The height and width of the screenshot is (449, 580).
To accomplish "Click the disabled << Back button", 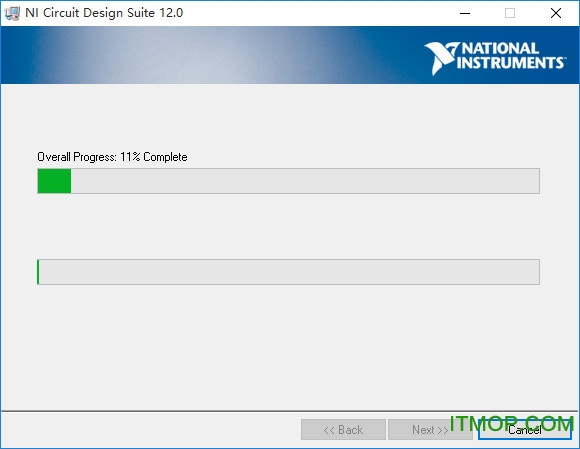I will click(x=343, y=430).
